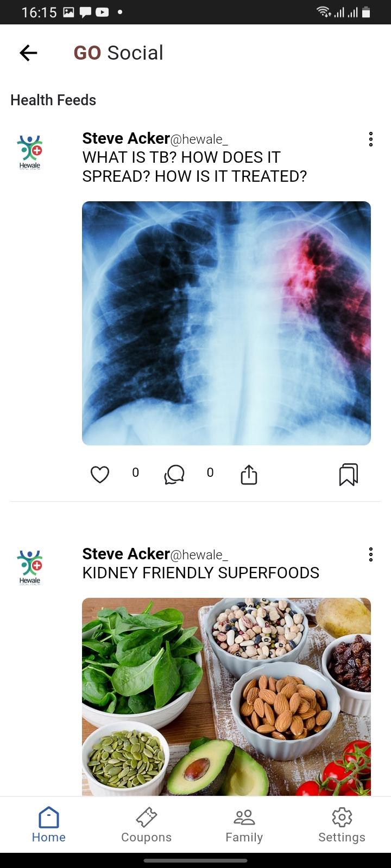Image resolution: width=391 pixels, height=868 pixels.
Task: Open Steve Acker profile on TB post
Action: [x=126, y=138]
